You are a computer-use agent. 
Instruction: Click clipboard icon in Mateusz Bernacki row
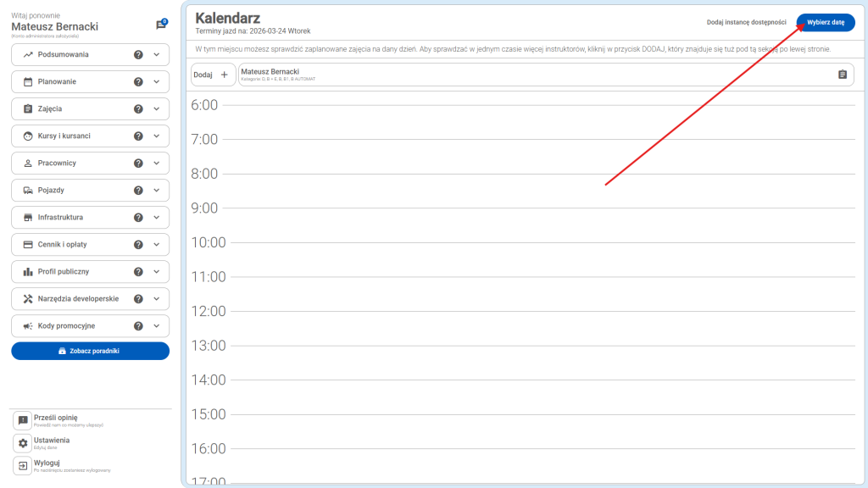(x=842, y=75)
